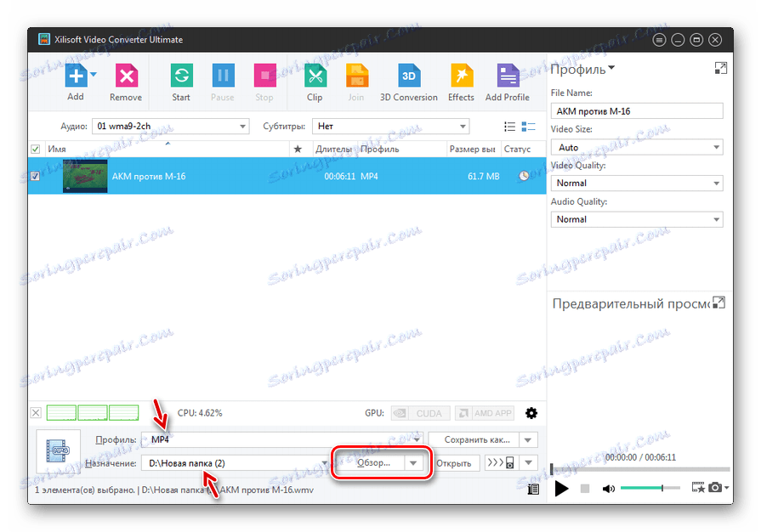Screen dimensions: 761x532
Task: Toggle the select-all checkbox in list header
Action: [x=36, y=149]
